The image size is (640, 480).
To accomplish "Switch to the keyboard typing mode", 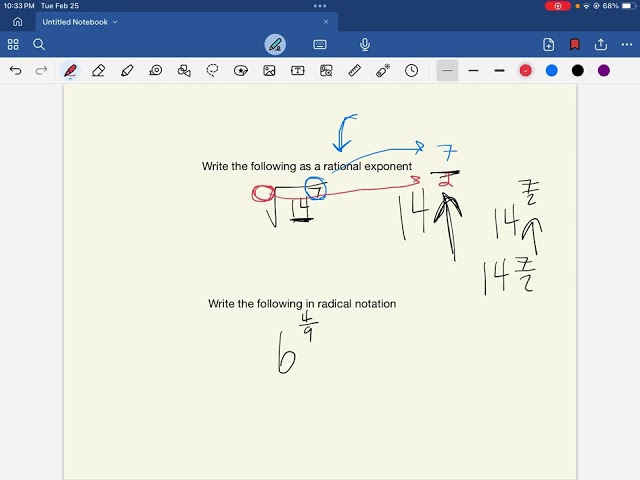I will pyautogui.click(x=320, y=44).
